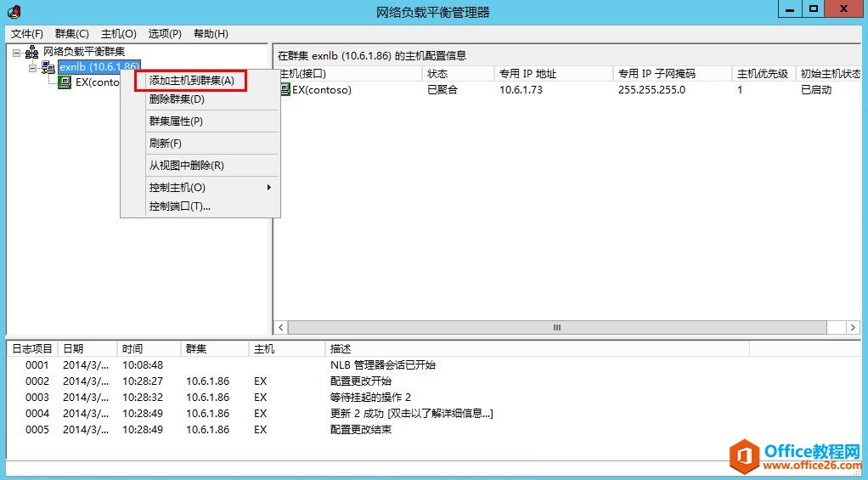Click the host icon in EX(contoso) list row

click(x=285, y=90)
